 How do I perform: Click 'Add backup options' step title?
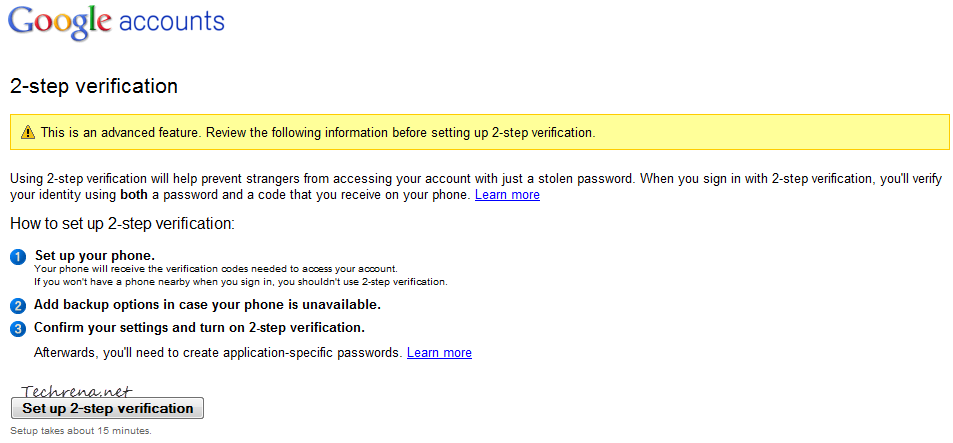pyautogui.click(x=207, y=304)
